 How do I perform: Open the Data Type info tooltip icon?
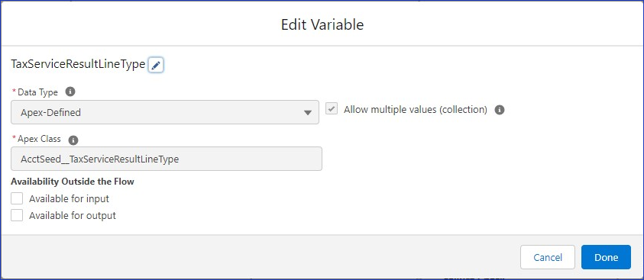click(70, 92)
